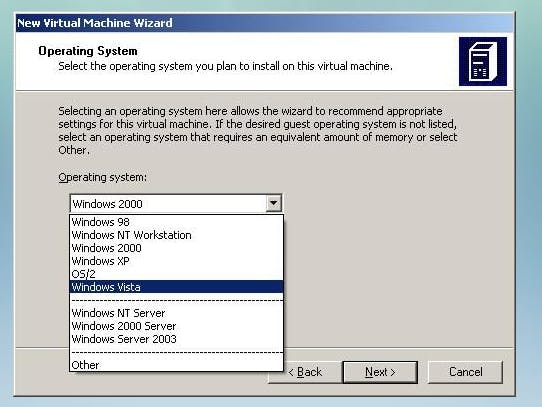Screen dimensions: 542x407
Task: Cancel the New Virtual Machine Wizard
Action: pos(465,372)
